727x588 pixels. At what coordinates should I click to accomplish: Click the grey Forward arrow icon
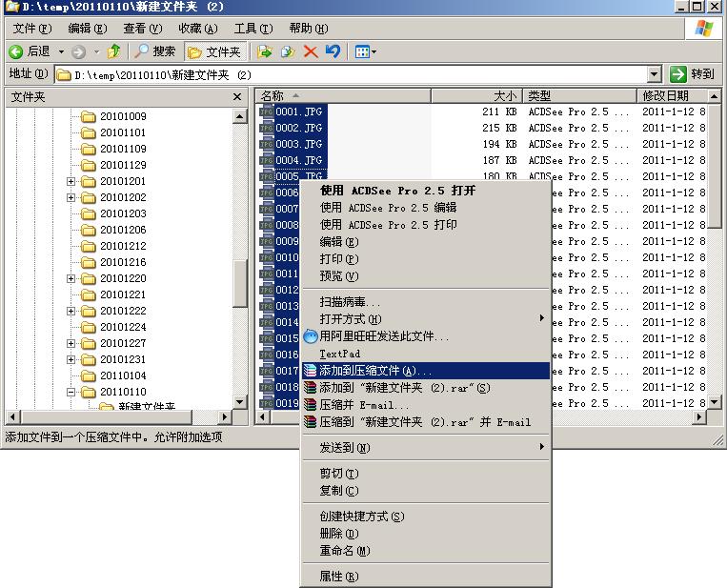[78, 51]
